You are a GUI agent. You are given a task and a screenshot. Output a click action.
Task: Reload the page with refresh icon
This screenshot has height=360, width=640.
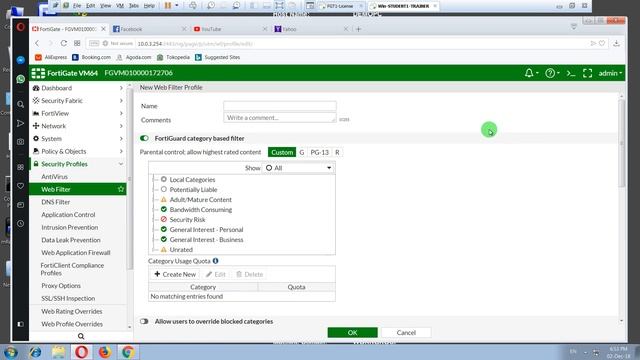click(64, 43)
